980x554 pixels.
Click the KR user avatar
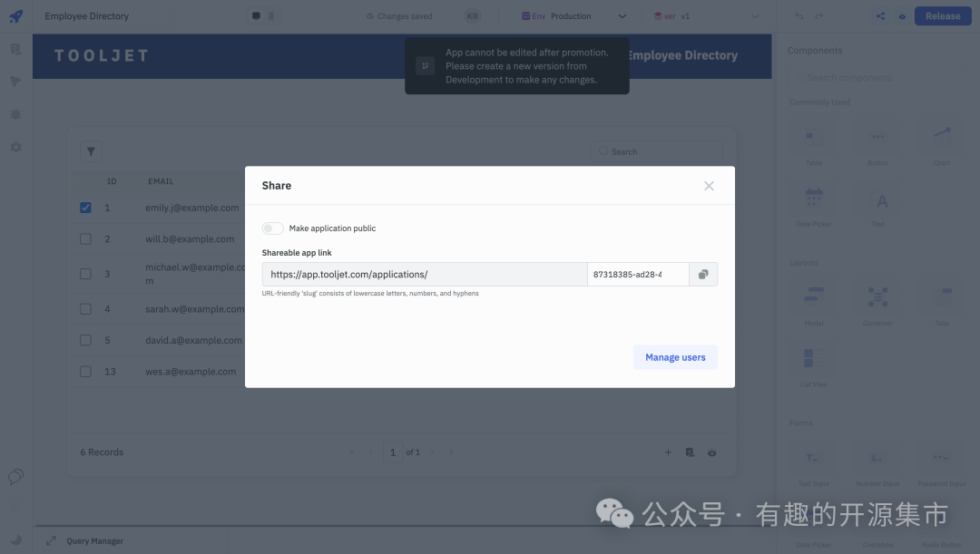473,16
